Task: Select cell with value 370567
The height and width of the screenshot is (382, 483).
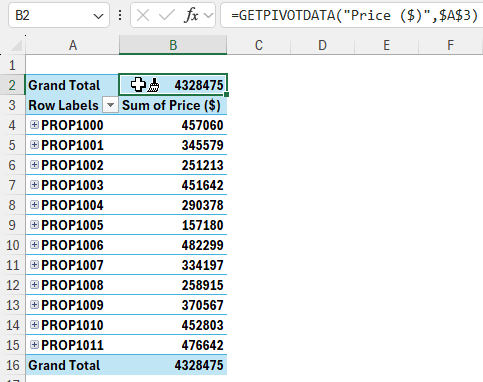Action: point(173,305)
